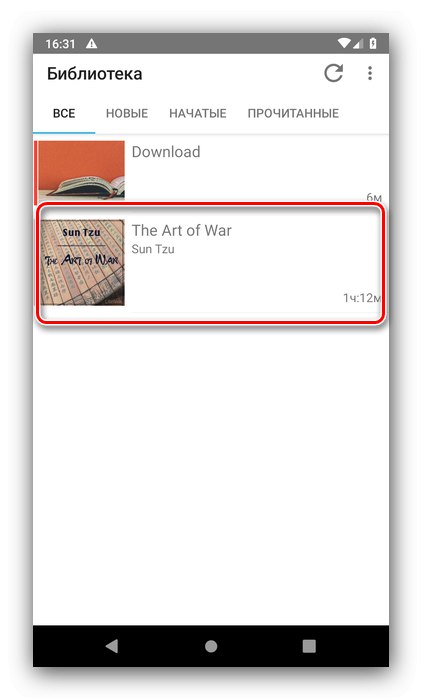Tap the warning triangle in status bar
The height and width of the screenshot is (700, 422).
[91, 44]
